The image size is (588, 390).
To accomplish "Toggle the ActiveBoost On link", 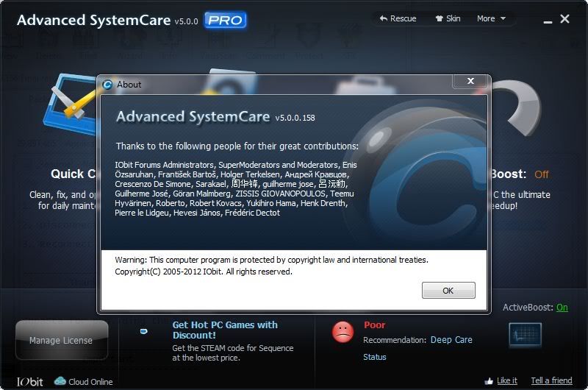I will click(562, 308).
